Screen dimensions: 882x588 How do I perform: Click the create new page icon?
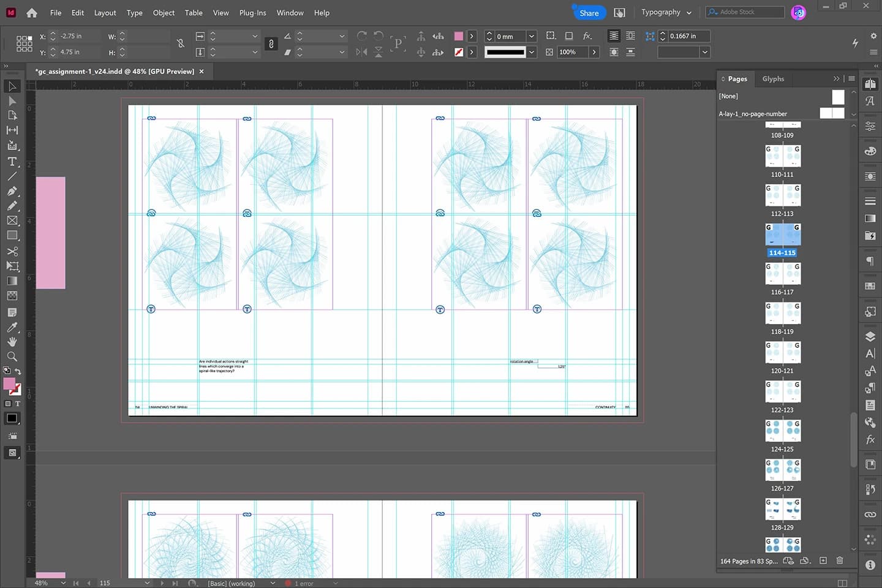(823, 560)
